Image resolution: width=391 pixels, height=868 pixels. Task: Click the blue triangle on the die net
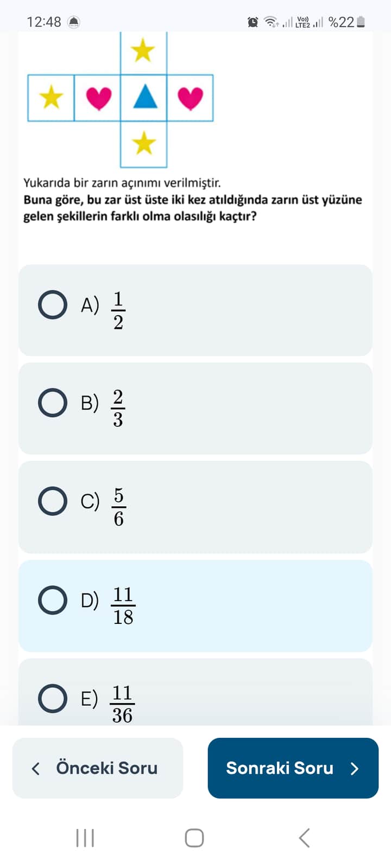(x=144, y=98)
